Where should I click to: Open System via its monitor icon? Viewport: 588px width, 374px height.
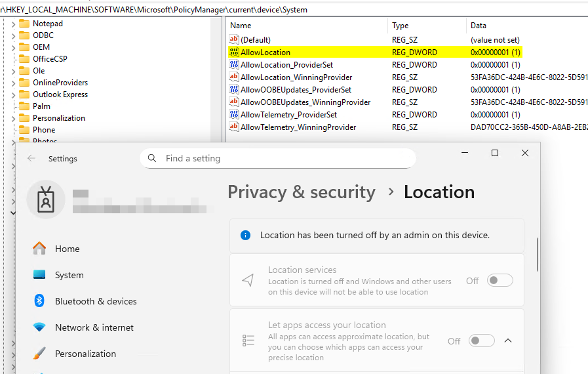[x=39, y=275]
